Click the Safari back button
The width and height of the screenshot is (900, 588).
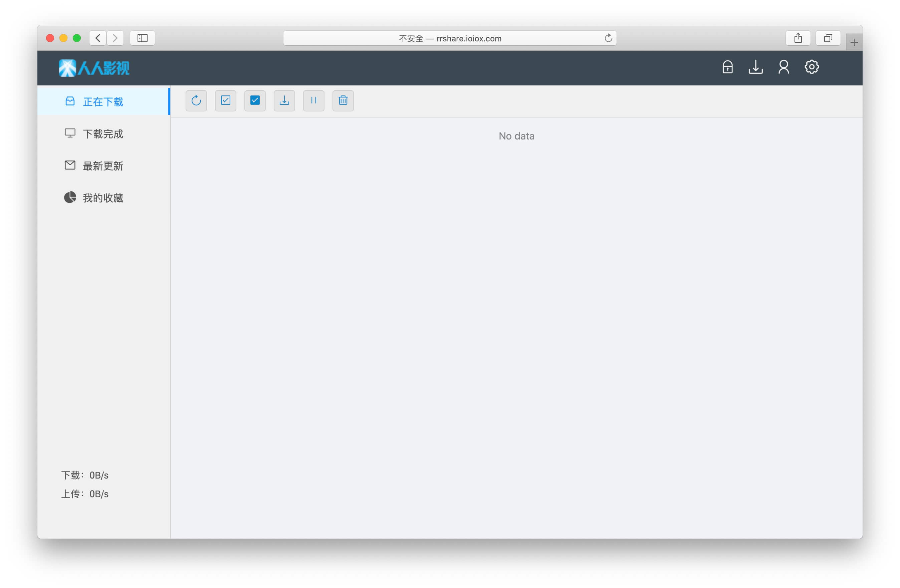98,38
